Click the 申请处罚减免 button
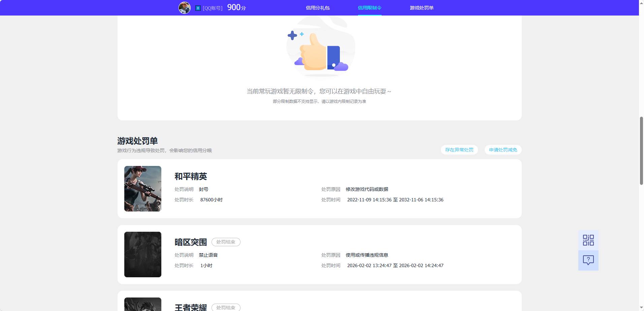Image resolution: width=644 pixels, height=311 pixels. click(x=503, y=150)
